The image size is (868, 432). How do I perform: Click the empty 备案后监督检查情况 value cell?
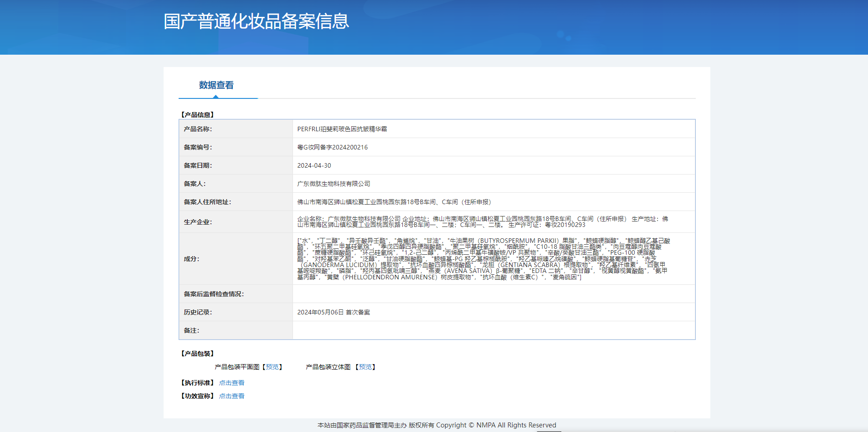[493, 294]
